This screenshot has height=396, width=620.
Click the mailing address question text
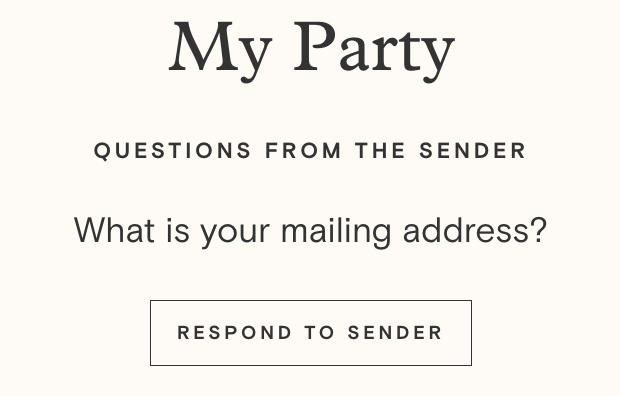tap(311, 232)
